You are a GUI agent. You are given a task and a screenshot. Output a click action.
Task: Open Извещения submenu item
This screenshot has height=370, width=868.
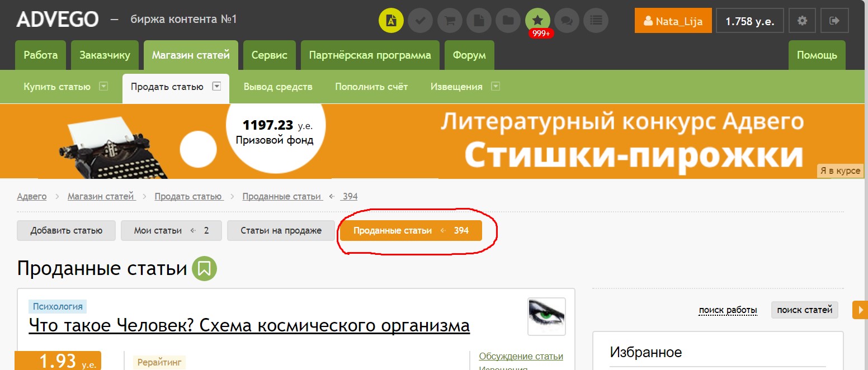coord(456,87)
